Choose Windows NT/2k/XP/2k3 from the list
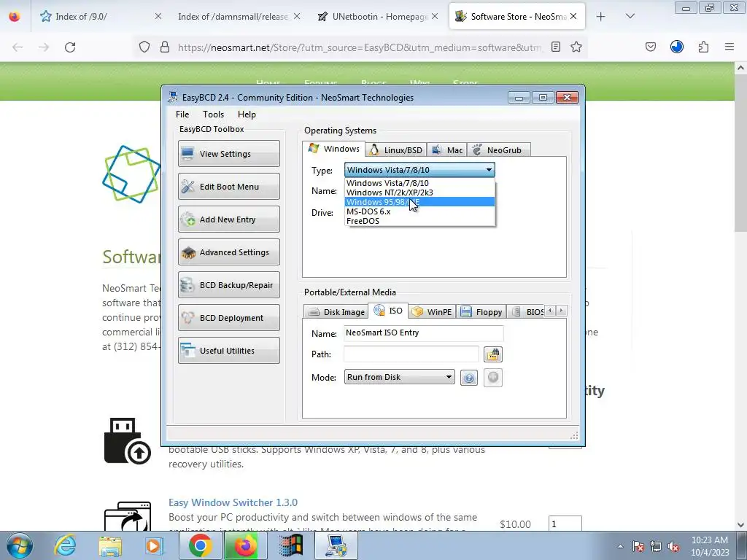The image size is (747, 560). pos(419,192)
